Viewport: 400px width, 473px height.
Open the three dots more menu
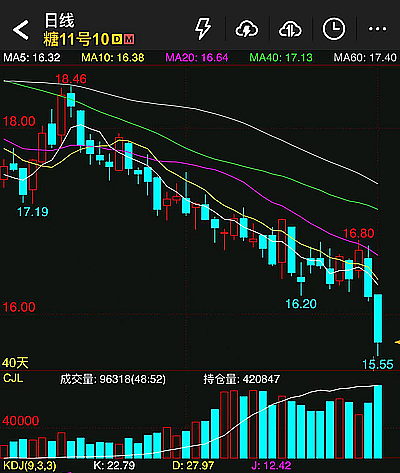coord(377,29)
